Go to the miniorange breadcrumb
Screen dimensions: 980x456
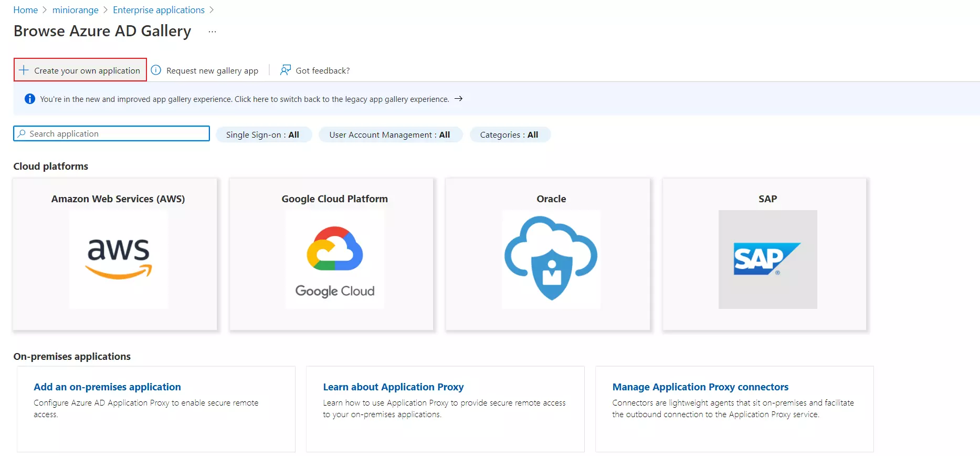tap(75, 10)
